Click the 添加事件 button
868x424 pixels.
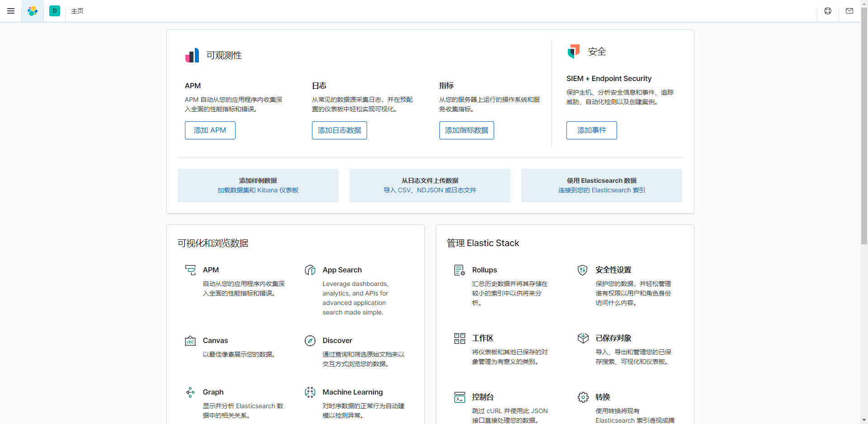[x=592, y=130]
